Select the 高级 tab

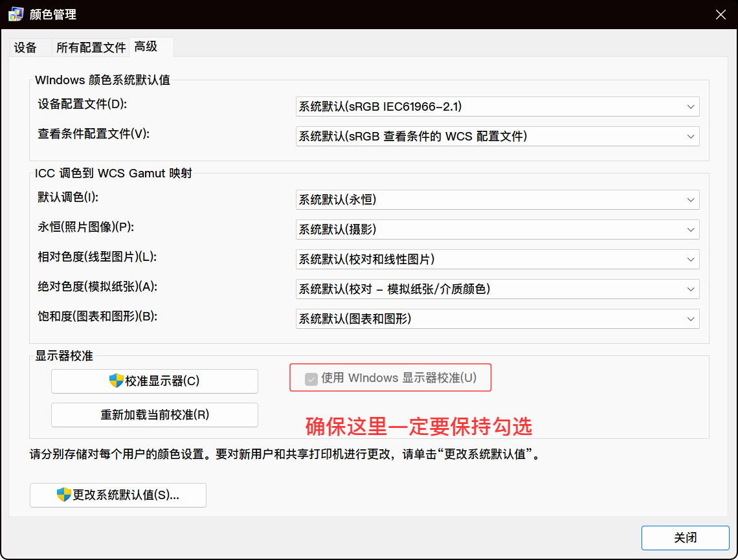click(x=146, y=47)
